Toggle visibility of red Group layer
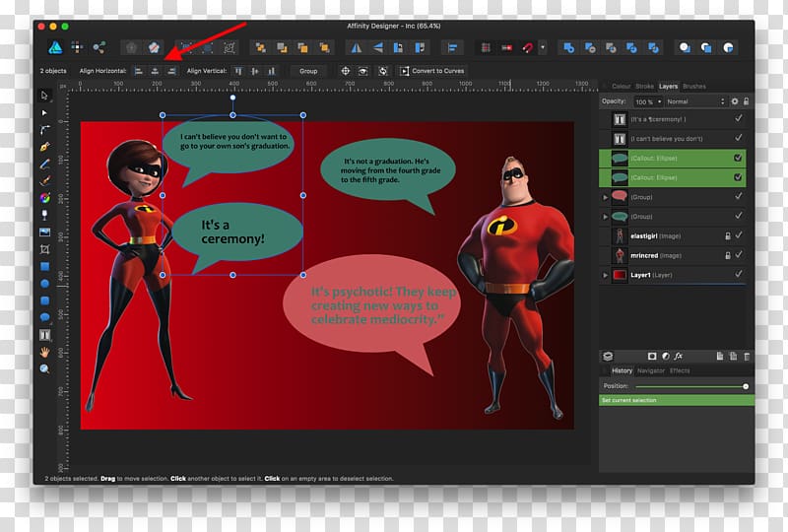The height and width of the screenshot is (532, 788). (x=738, y=196)
